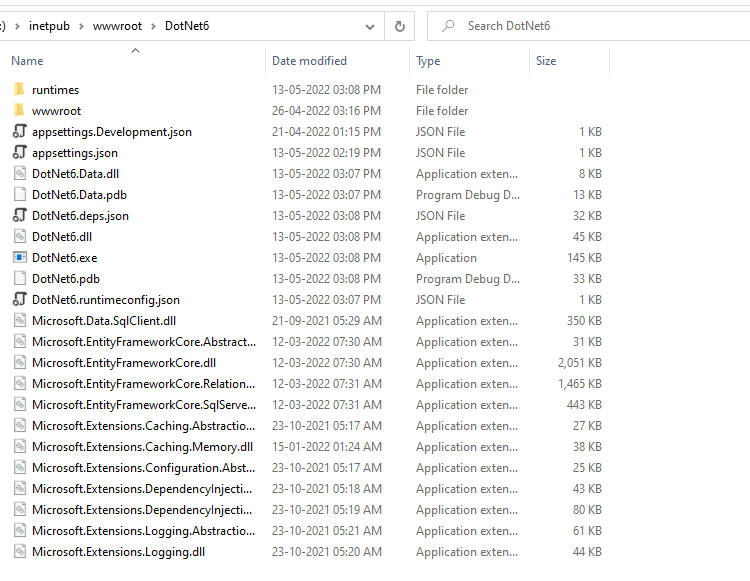This screenshot has width=750, height=581.
Task: Click the 145 KB size of DotNet6.exe
Action: (x=584, y=258)
